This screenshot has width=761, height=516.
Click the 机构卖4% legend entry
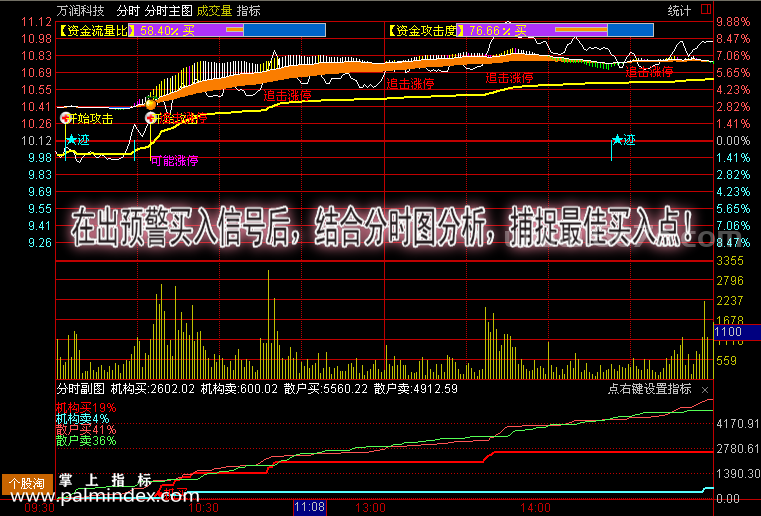tap(83, 418)
